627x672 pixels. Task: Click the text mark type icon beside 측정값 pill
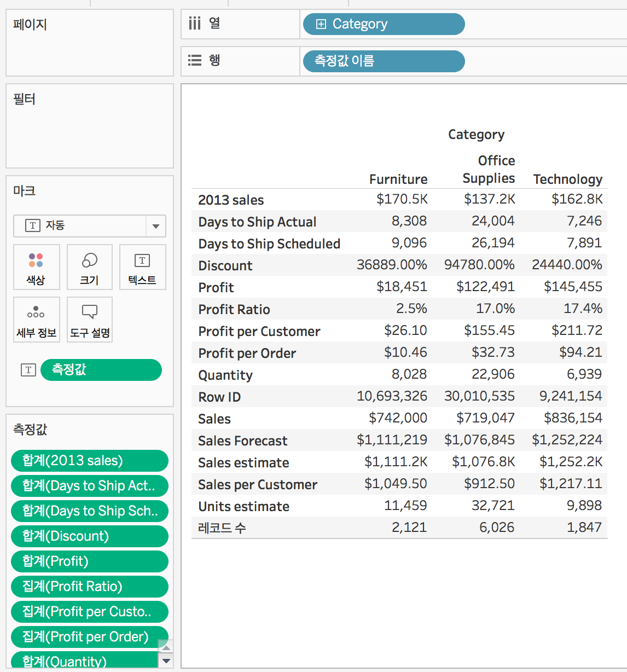click(x=28, y=370)
